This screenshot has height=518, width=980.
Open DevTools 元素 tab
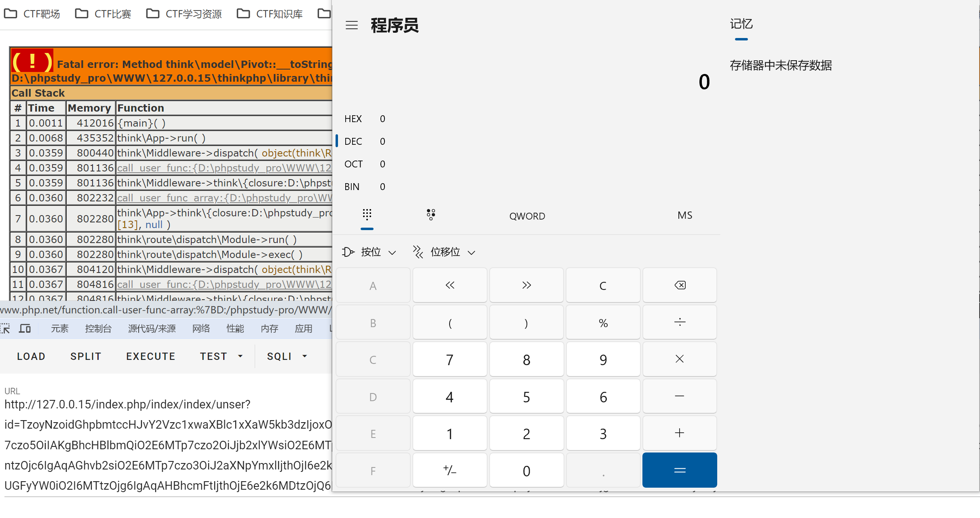click(59, 328)
